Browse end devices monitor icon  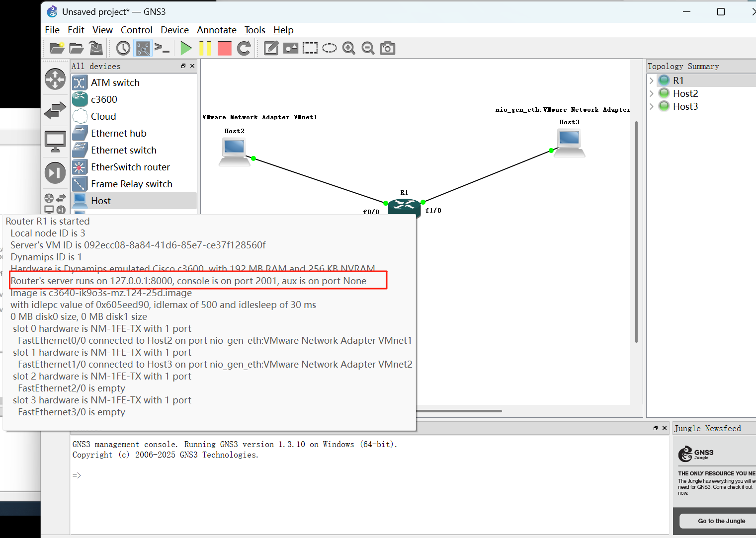pos(55,142)
